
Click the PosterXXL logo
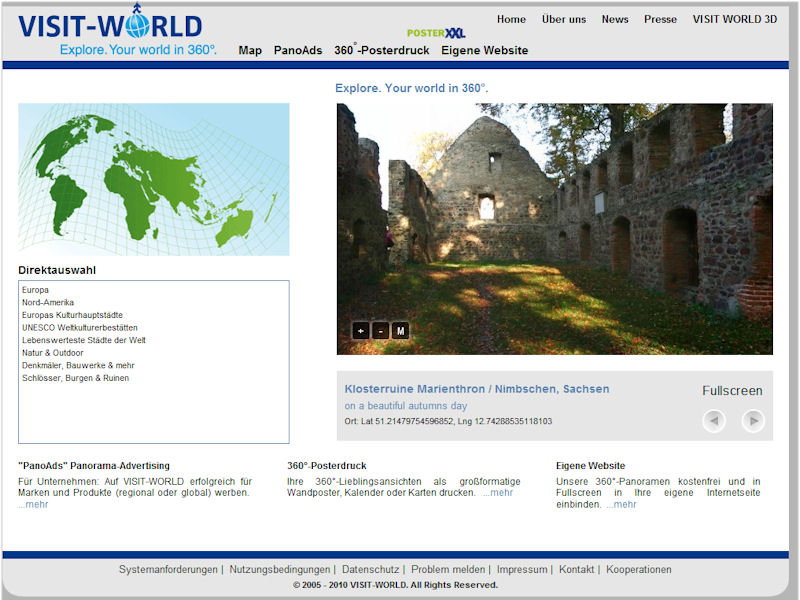[x=436, y=33]
